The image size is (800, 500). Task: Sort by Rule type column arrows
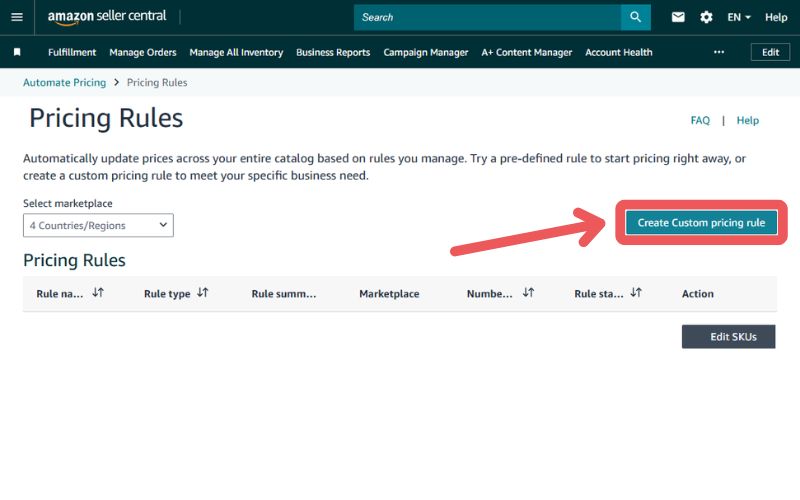pos(203,292)
